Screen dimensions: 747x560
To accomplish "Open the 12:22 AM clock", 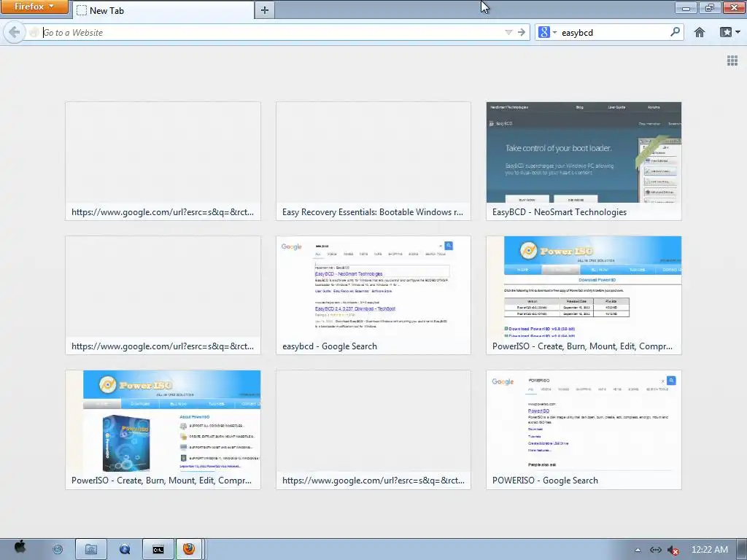I will point(709,550).
